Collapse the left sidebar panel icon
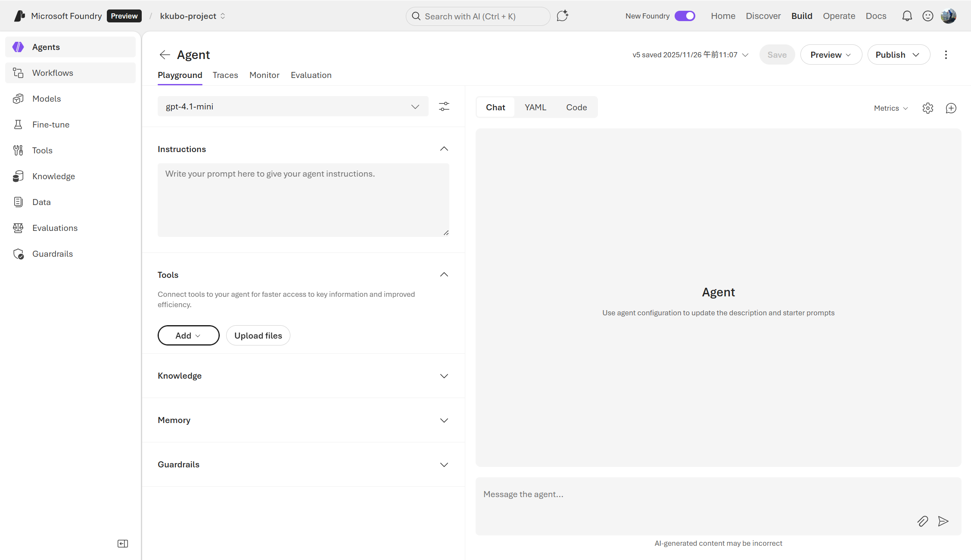971x560 pixels. click(123, 544)
